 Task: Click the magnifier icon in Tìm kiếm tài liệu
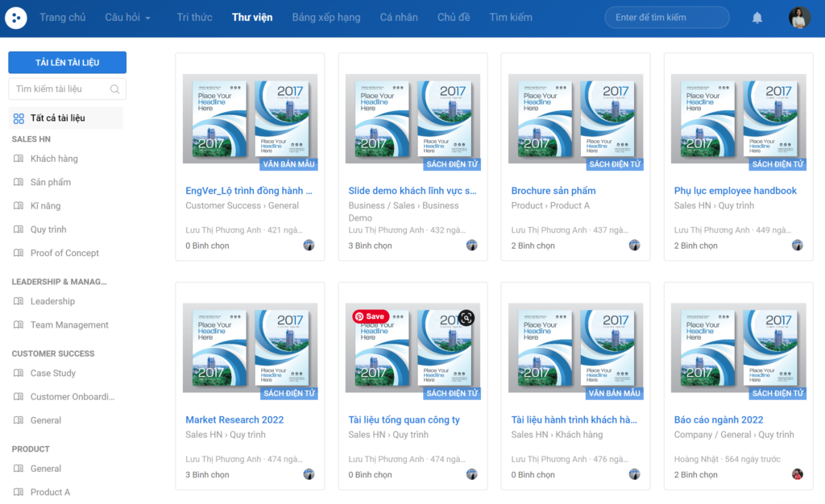coord(114,89)
